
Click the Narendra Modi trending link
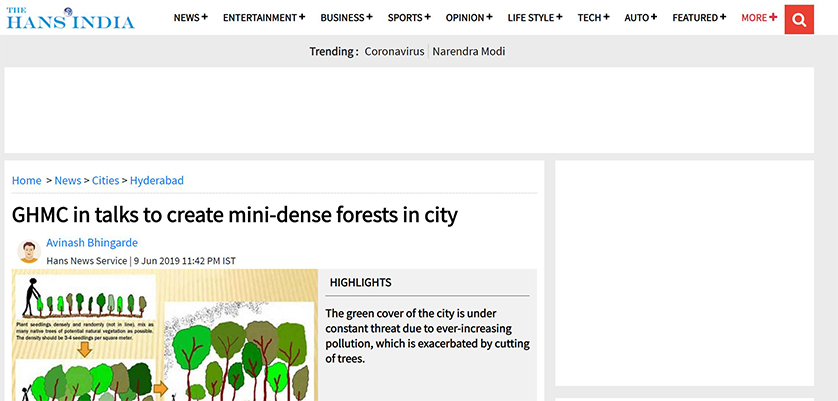(469, 51)
